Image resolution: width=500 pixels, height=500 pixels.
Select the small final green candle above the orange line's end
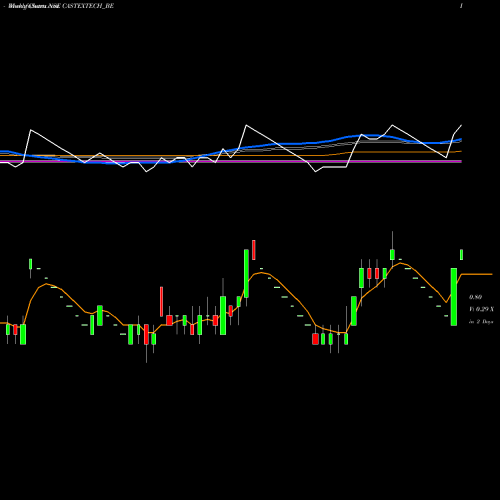click(x=462, y=254)
